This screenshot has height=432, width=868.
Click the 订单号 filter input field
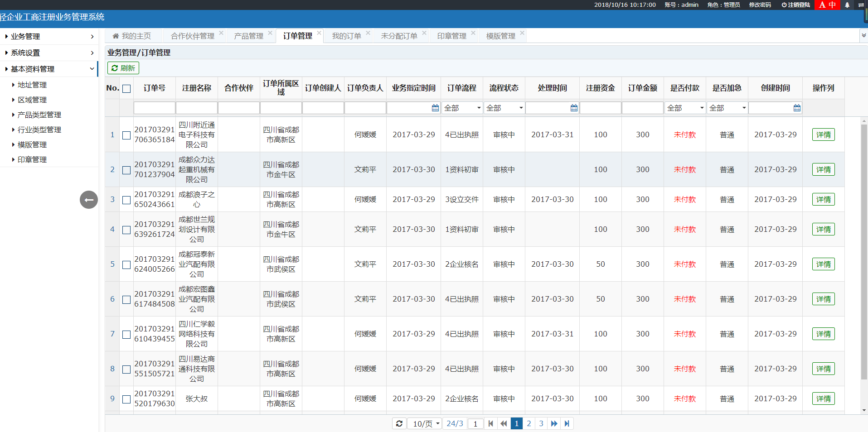click(x=154, y=108)
